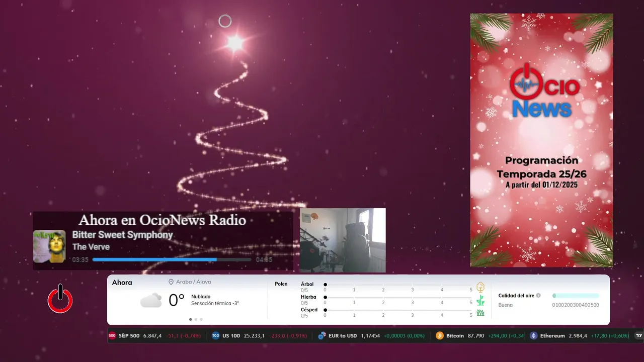Click the song progress bar

(x=172, y=260)
